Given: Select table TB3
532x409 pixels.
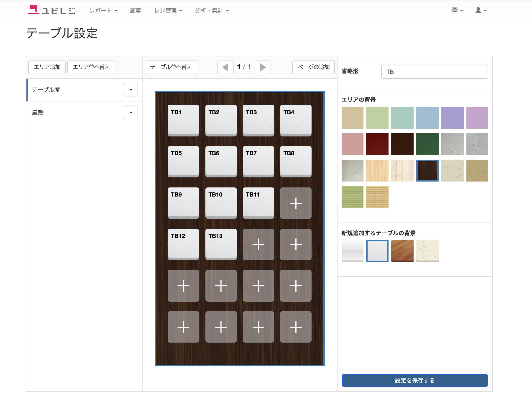Looking at the screenshot, I should point(258,120).
